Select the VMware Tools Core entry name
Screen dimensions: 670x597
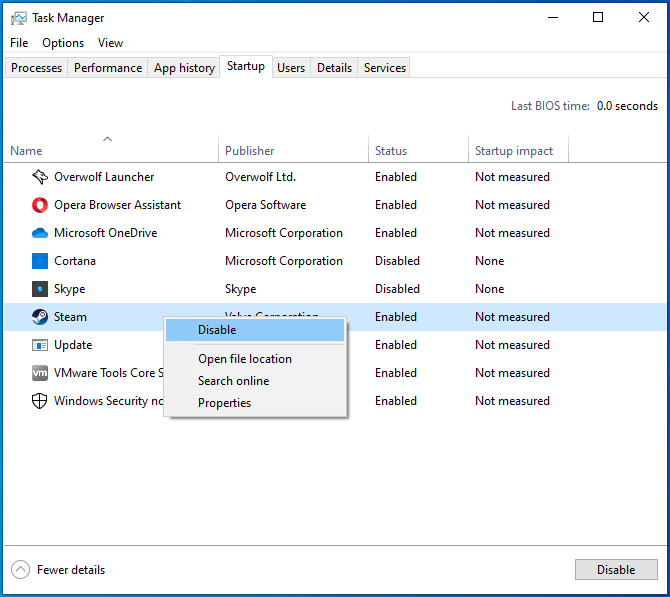pyautogui.click(x=109, y=373)
